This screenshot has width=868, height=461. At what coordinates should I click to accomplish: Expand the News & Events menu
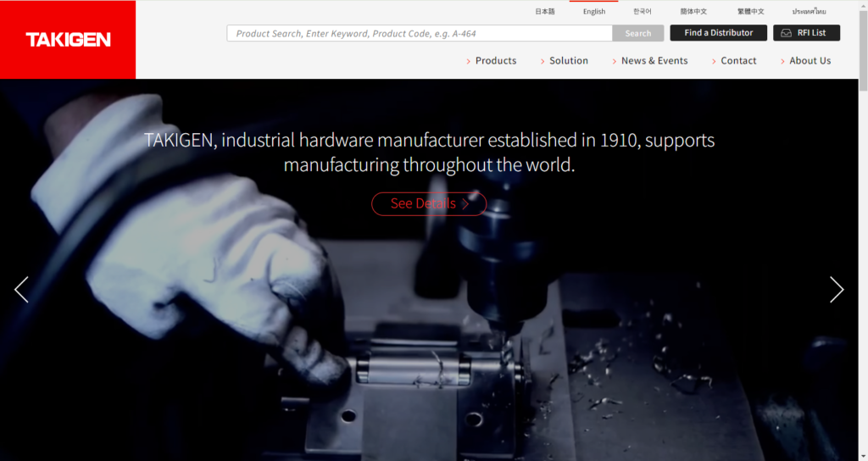coord(654,61)
